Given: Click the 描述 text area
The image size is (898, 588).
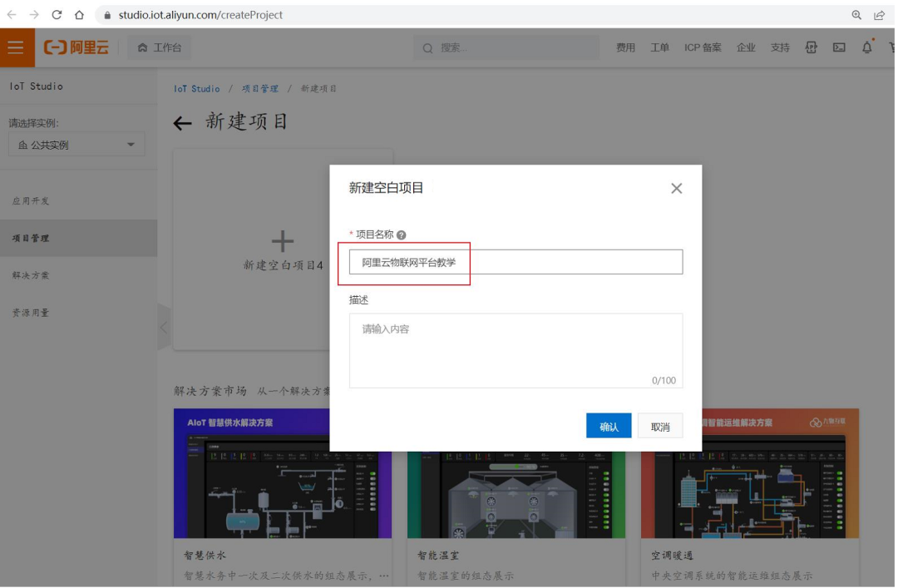Looking at the screenshot, I should pos(516,351).
